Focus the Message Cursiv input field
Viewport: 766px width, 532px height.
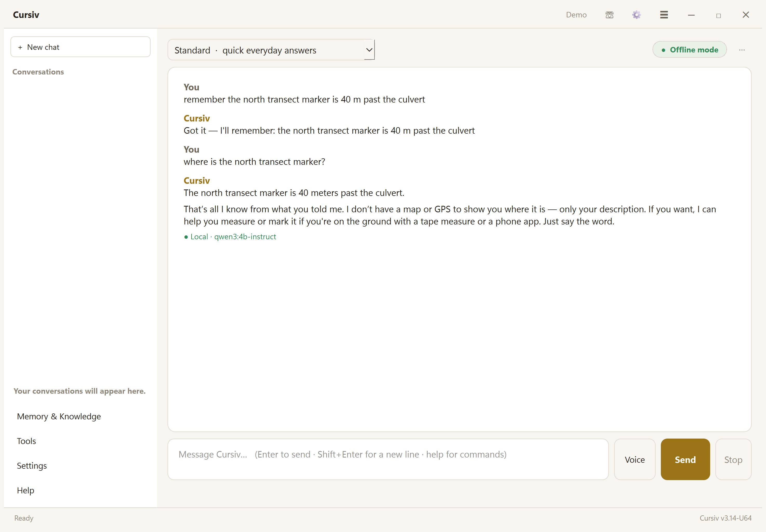tap(388, 459)
